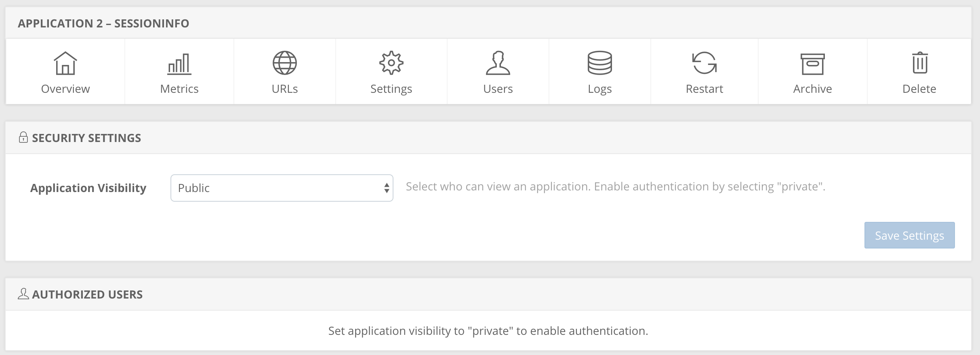Click the 'SECURITY SETTINGS' section heading
980x355 pixels.
(86, 138)
